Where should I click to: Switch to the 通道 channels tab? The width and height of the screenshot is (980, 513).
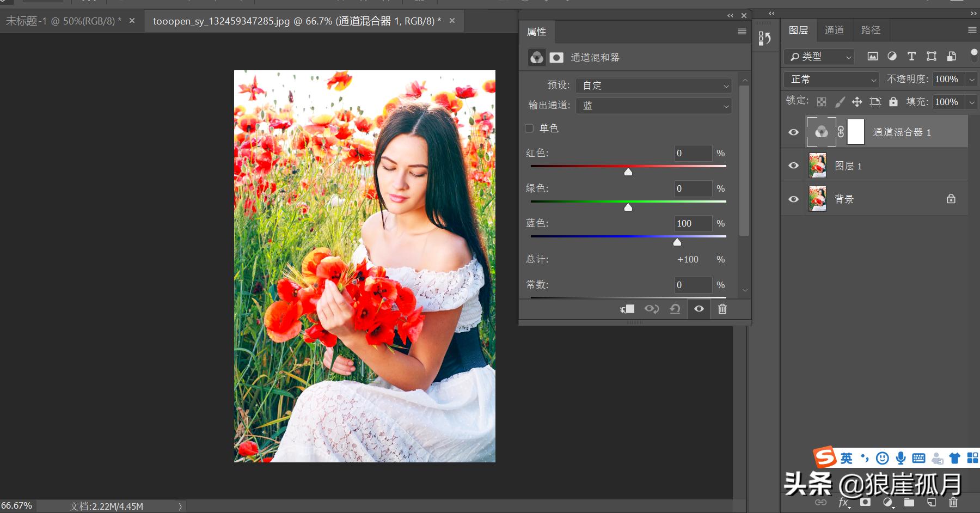(834, 30)
